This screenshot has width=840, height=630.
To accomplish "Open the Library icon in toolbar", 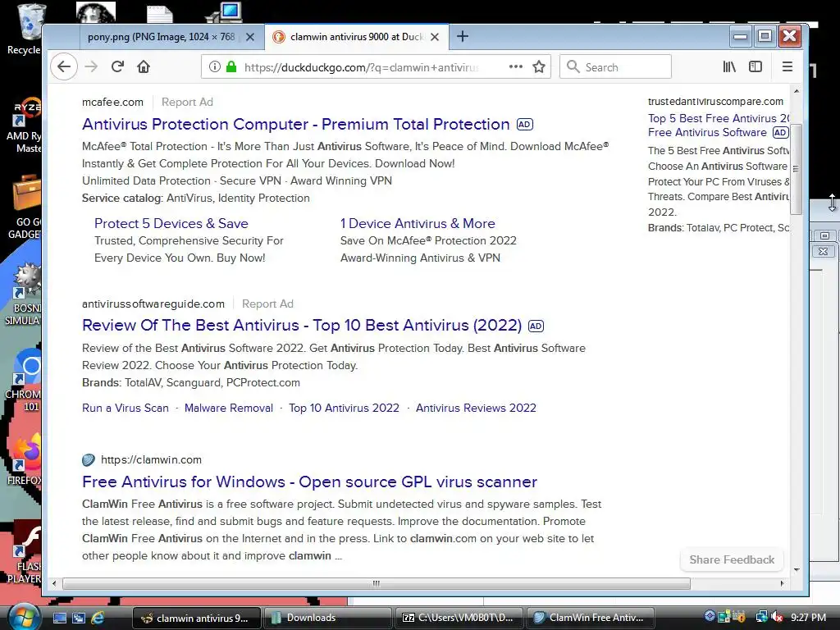I will tap(729, 67).
